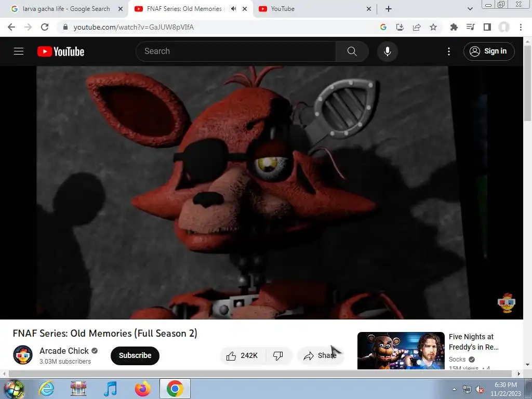Open YouTube settings three-dot menu
The image size is (532, 399).
point(449,51)
